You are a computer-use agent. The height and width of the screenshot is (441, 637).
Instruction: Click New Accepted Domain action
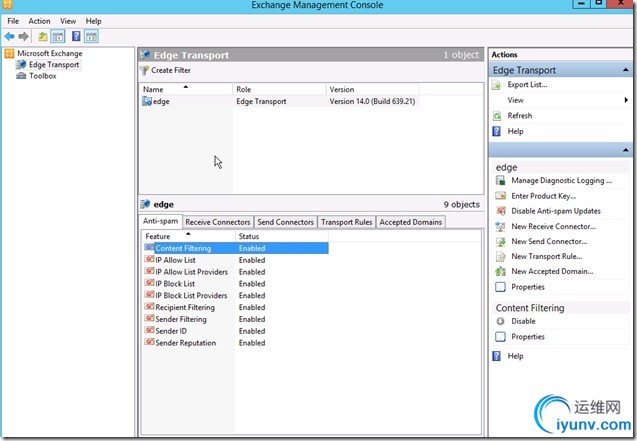pos(552,272)
